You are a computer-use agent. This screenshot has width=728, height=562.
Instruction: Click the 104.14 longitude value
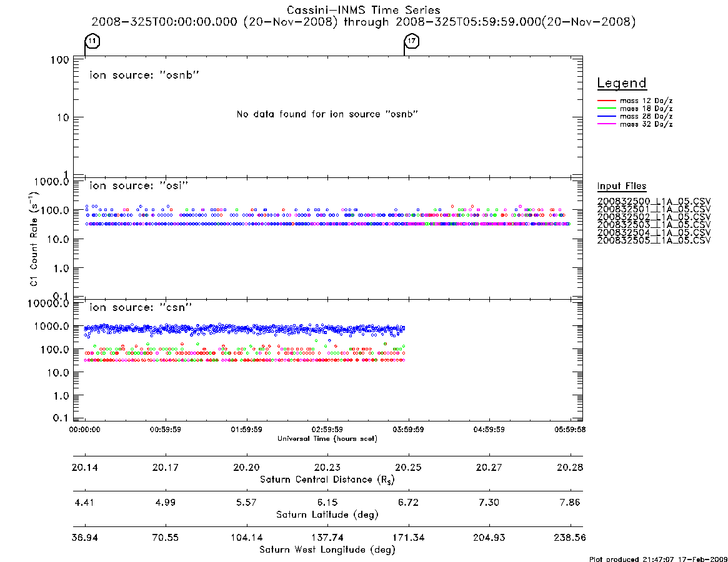(247, 538)
